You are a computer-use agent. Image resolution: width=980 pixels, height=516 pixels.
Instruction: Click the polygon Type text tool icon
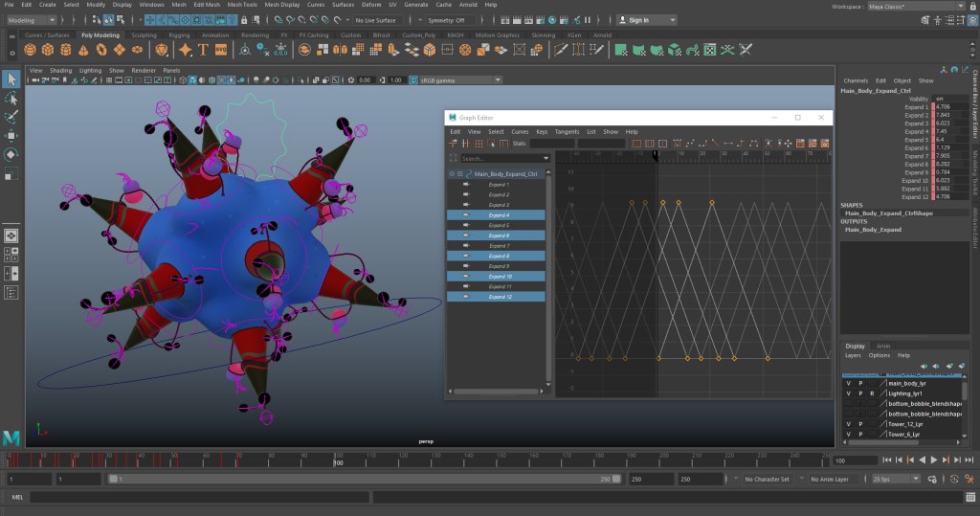pyautogui.click(x=203, y=50)
